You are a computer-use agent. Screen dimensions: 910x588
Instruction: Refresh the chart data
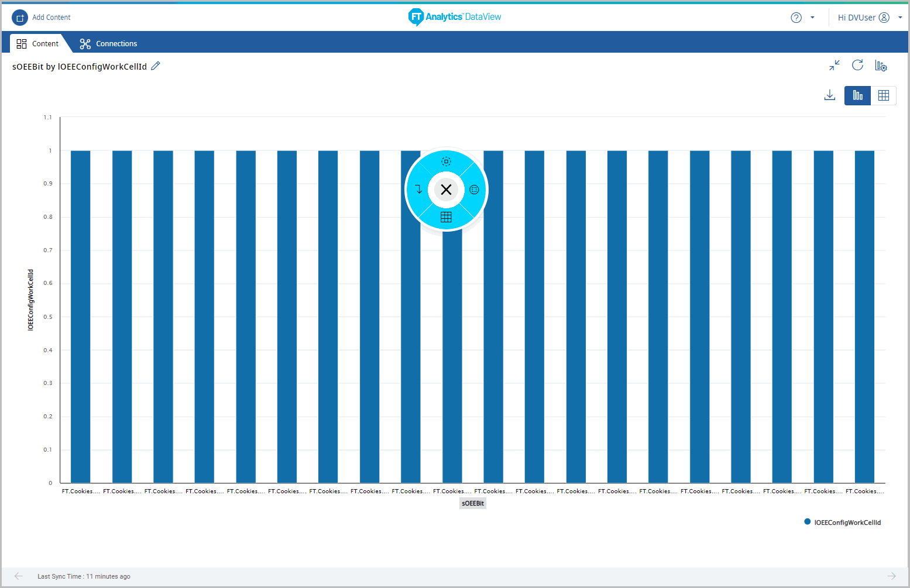[857, 66]
